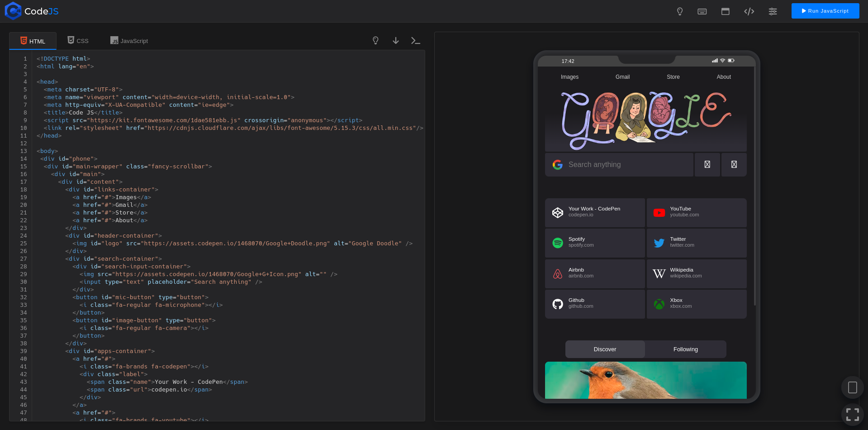Click the wifi icon in phone status bar
The width and height of the screenshot is (868, 430).
click(x=723, y=61)
